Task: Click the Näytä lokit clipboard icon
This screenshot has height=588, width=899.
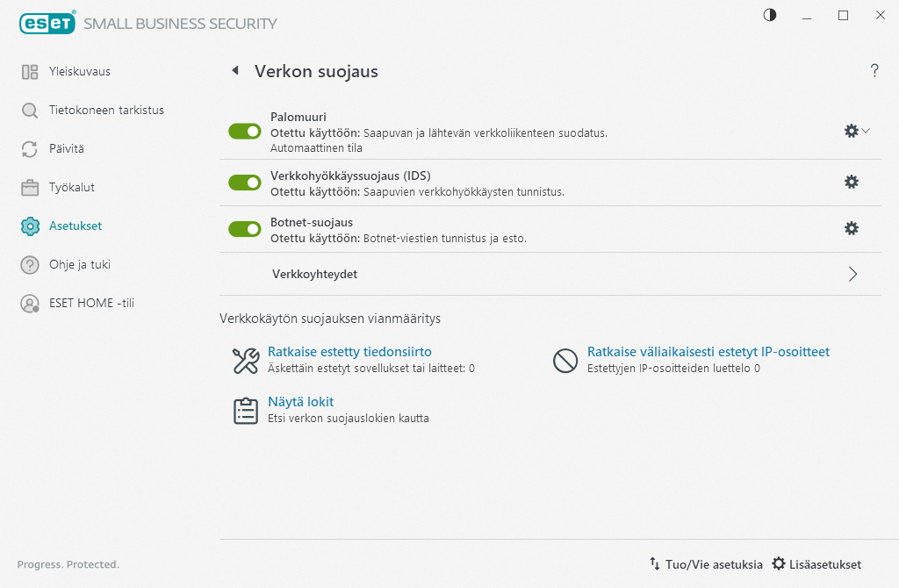Action: click(x=246, y=411)
